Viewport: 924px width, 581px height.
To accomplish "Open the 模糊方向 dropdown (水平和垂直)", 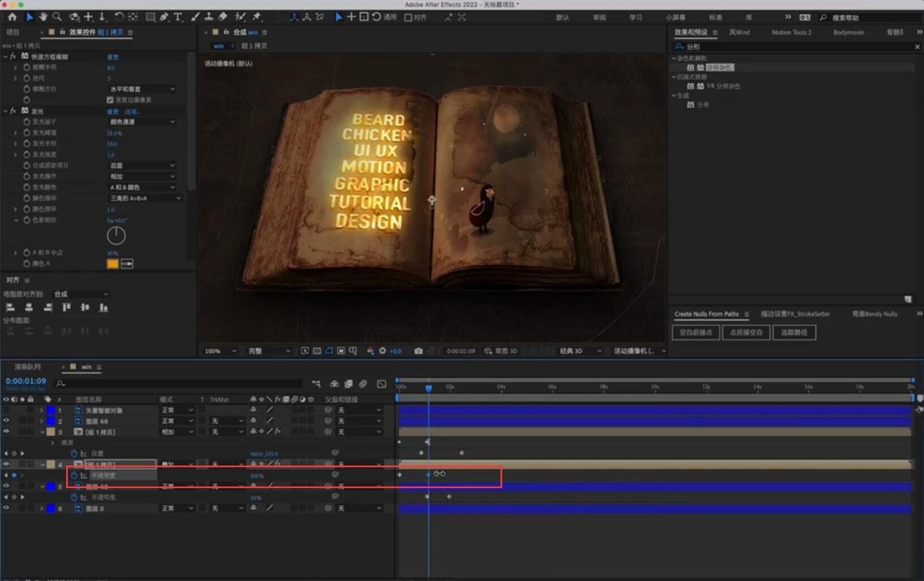I will tap(143, 89).
